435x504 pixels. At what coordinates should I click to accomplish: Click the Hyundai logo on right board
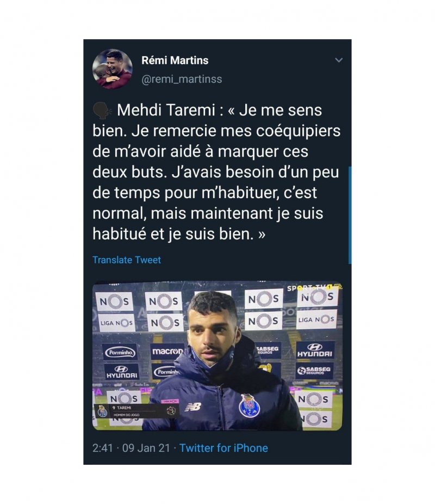315,351
